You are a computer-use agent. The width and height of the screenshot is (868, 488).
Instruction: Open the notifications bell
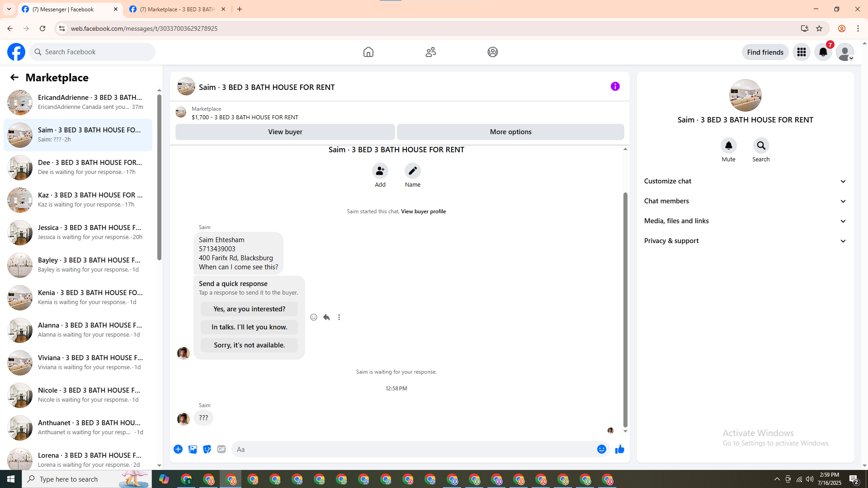click(x=823, y=52)
